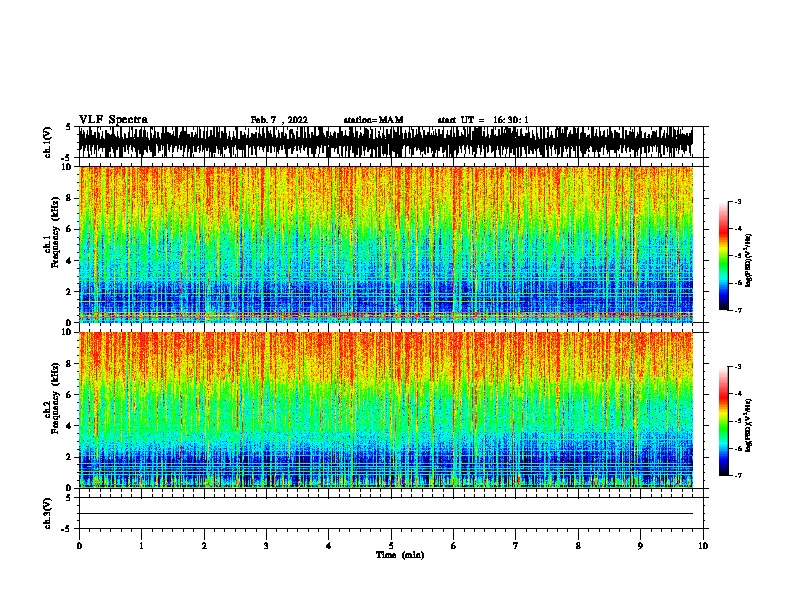Click the time axis tick label "7"
This screenshot has height=612, width=792.
click(x=516, y=546)
